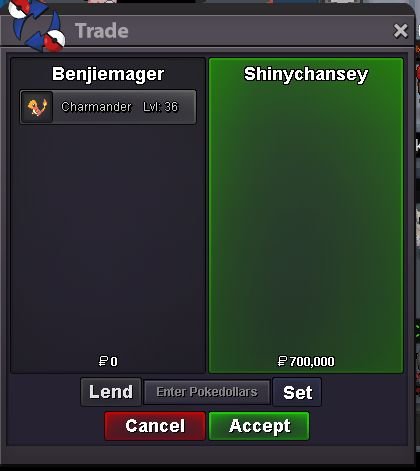The height and width of the screenshot is (471, 420).
Task: Click the Charmander name text
Action: [96, 107]
